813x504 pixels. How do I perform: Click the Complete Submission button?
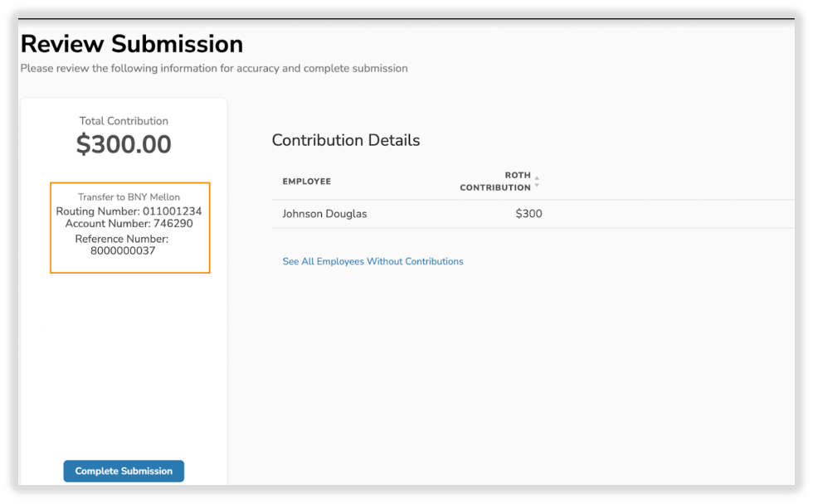coord(124,471)
